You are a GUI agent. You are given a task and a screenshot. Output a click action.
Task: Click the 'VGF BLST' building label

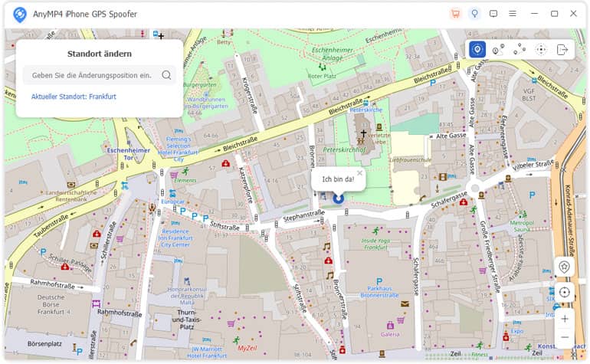click(529, 94)
